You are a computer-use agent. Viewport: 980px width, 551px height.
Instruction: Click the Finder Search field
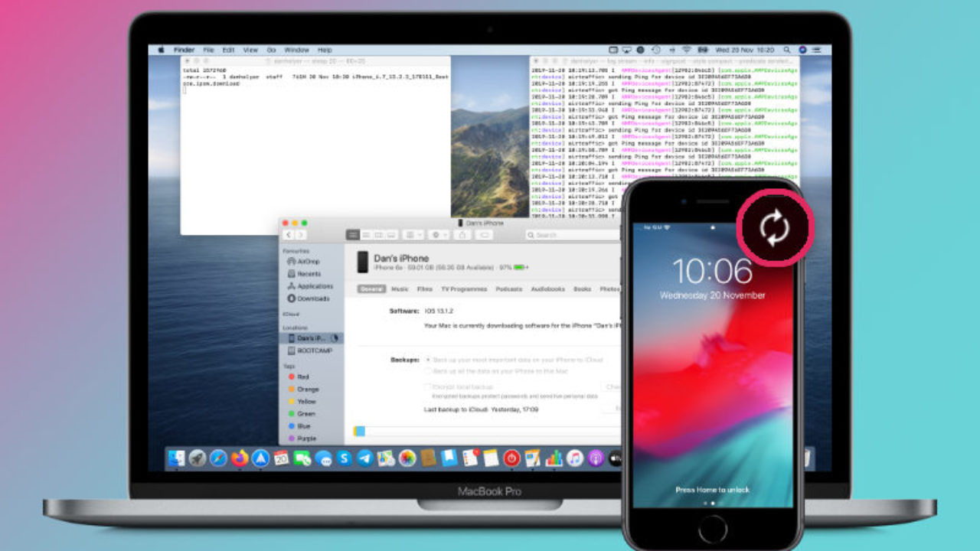coord(573,235)
